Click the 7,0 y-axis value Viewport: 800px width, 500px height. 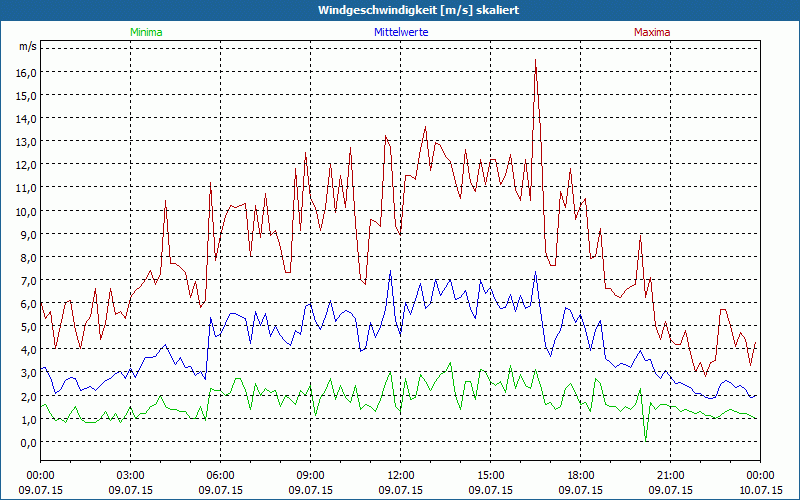pyautogui.click(x=30, y=280)
